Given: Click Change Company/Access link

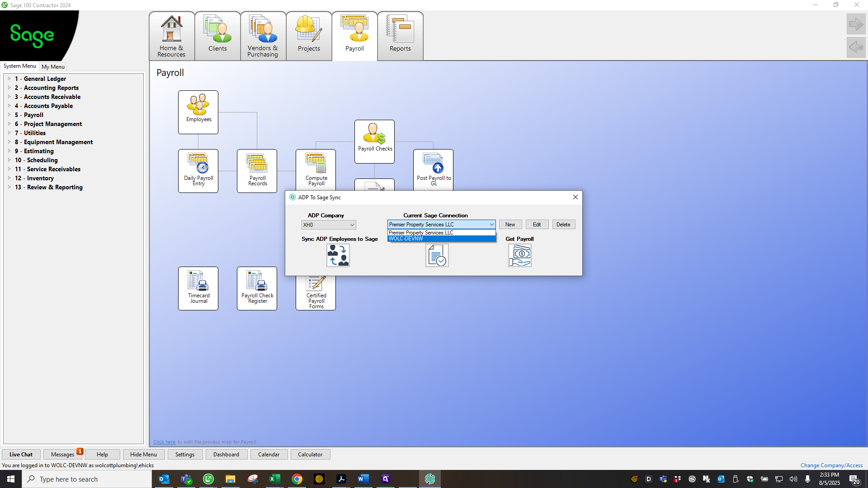Looking at the screenshot, I should point(831,465).
